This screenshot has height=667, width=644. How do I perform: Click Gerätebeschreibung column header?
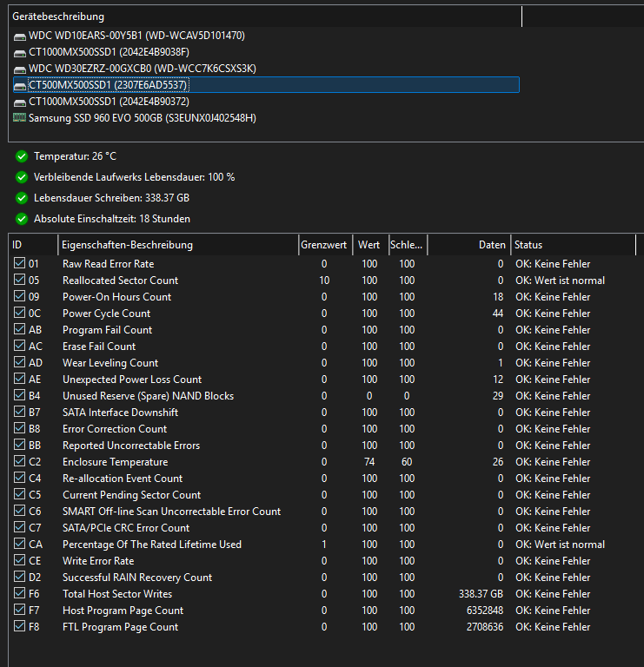(265, 17)
